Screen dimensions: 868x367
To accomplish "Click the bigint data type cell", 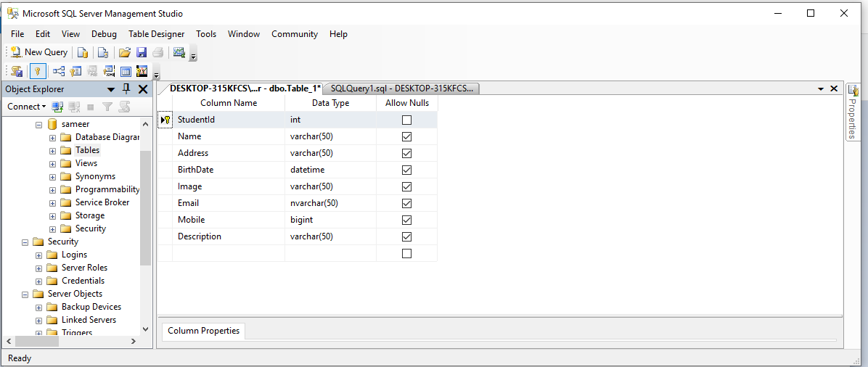I will (330, 220).
